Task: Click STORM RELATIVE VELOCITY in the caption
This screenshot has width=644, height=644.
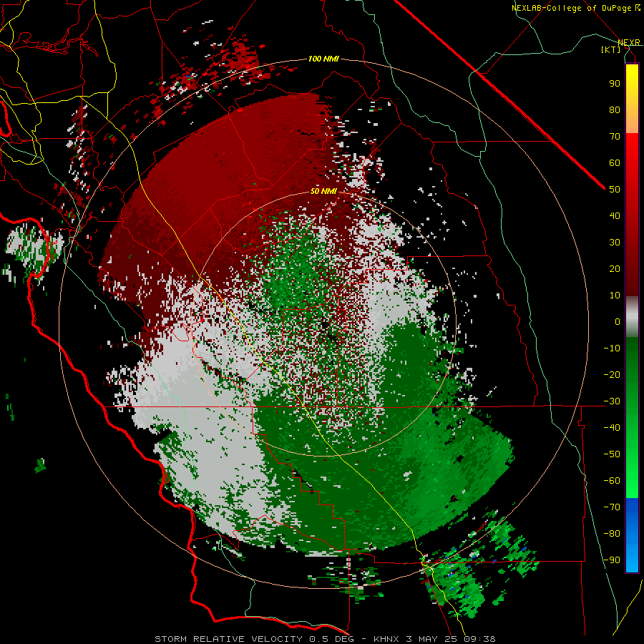Action: click(x=228, y=639)
